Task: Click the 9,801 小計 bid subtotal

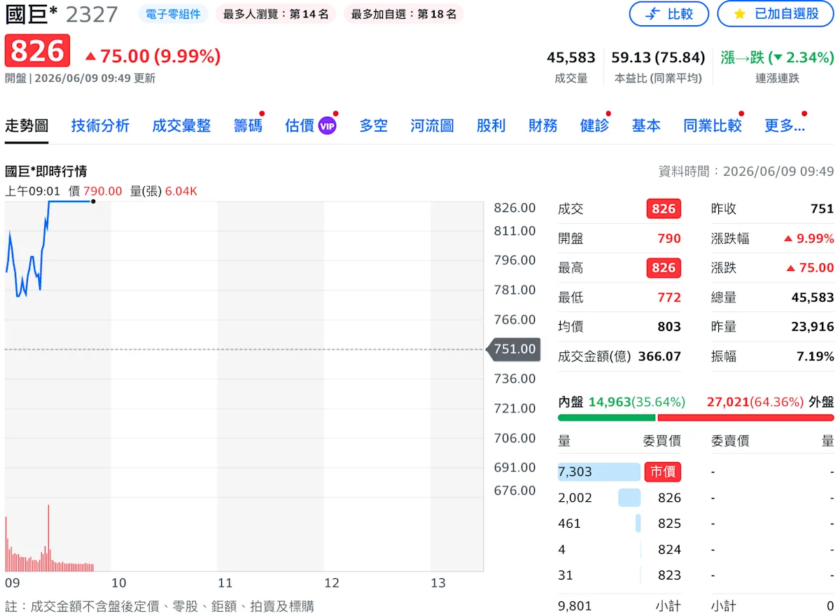Action: 575,606
